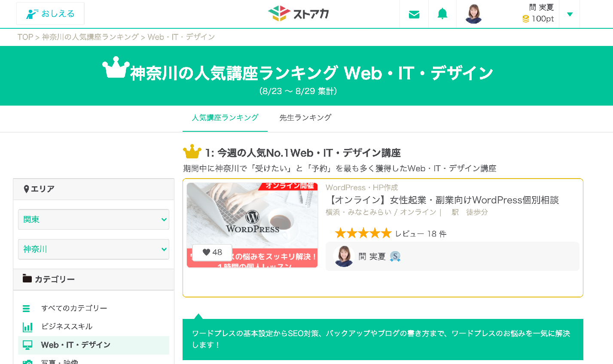Click the S rank badge icon
Image resolution: width=613 pixels, height=364 pixels.
point(395,257)
